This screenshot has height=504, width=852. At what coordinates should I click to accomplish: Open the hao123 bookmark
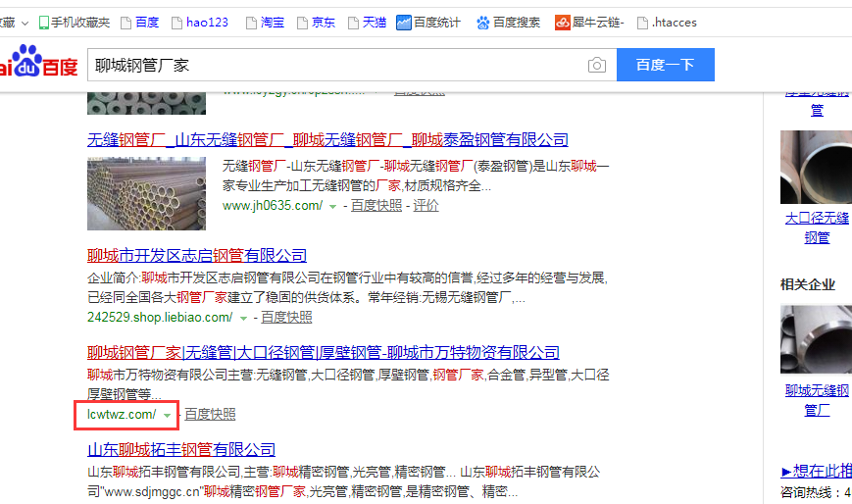pyautogui.click(x=200, y=23)
